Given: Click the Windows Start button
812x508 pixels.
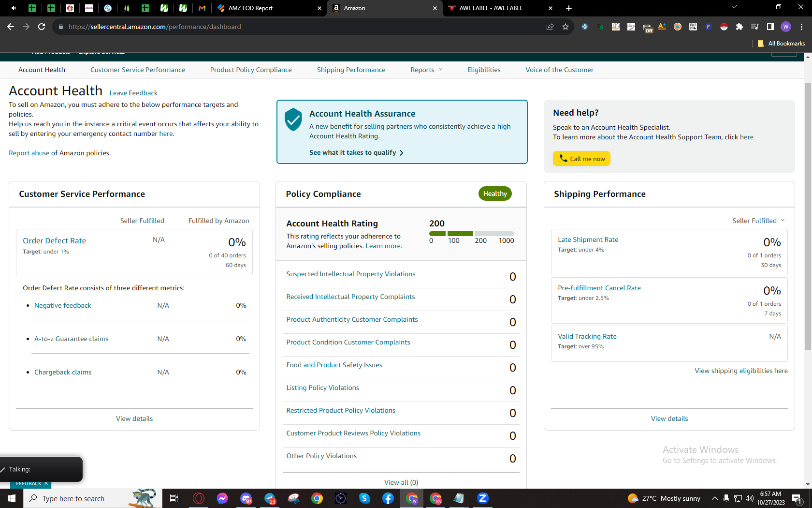Looking at the screenshot, I should (x=12, y=498).
